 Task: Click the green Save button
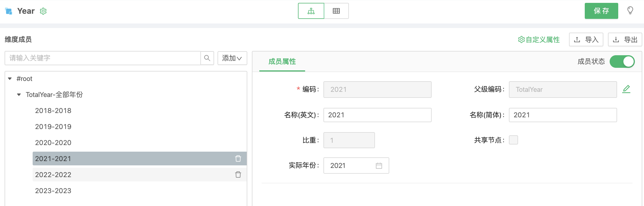pos(601,11)
